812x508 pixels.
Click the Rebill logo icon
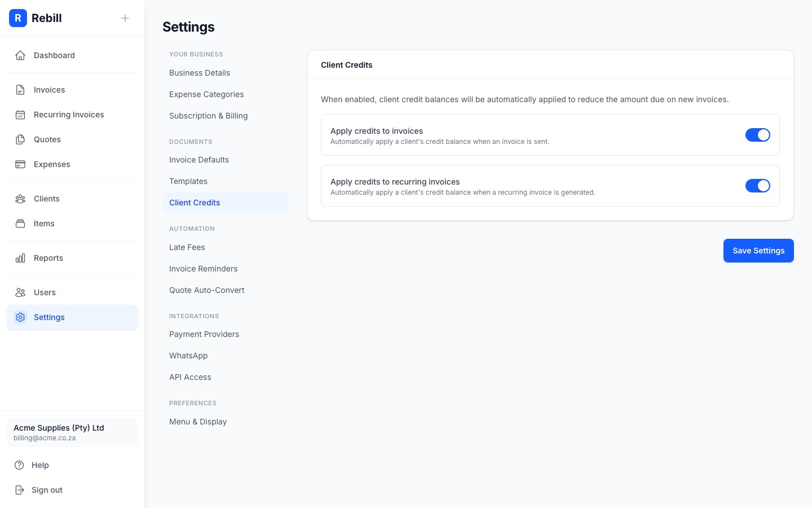coord(18,18)
